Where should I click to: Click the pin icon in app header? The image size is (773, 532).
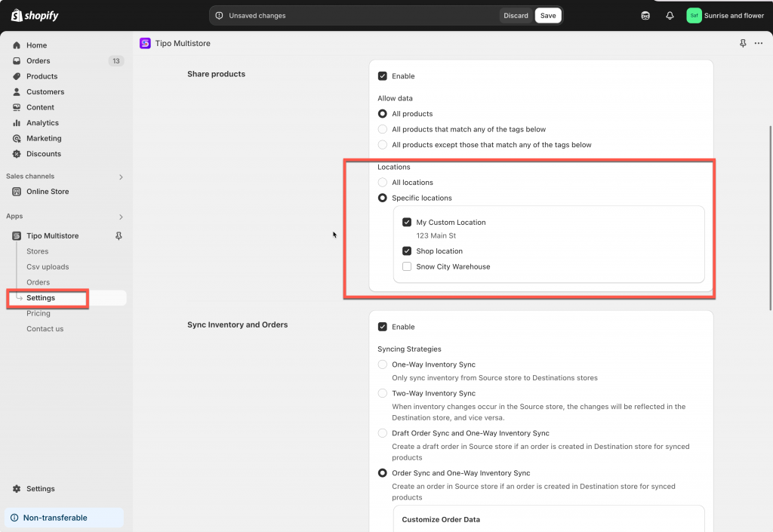[743, 44]
